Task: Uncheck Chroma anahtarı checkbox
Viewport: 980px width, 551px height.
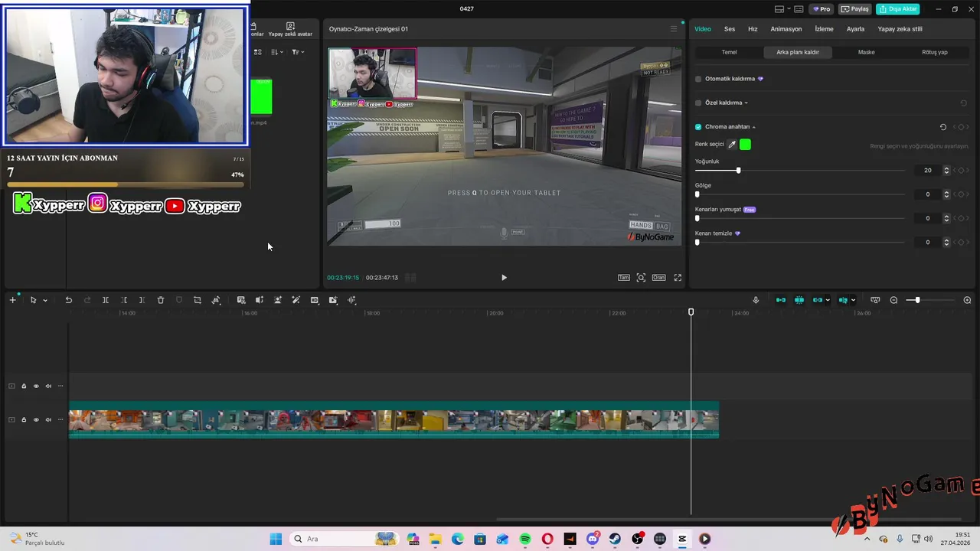Action: pyautogui.click(x=698, y=127)
